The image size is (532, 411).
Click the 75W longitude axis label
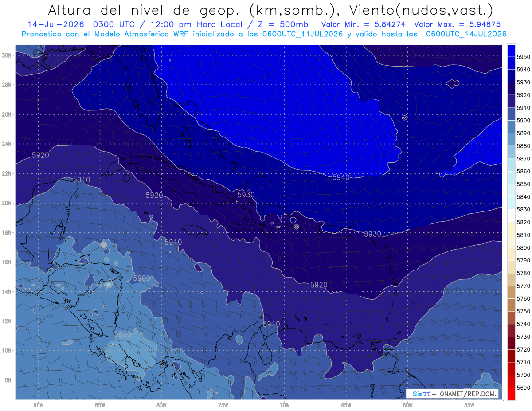pyautogui.click(x=223, y=405)
